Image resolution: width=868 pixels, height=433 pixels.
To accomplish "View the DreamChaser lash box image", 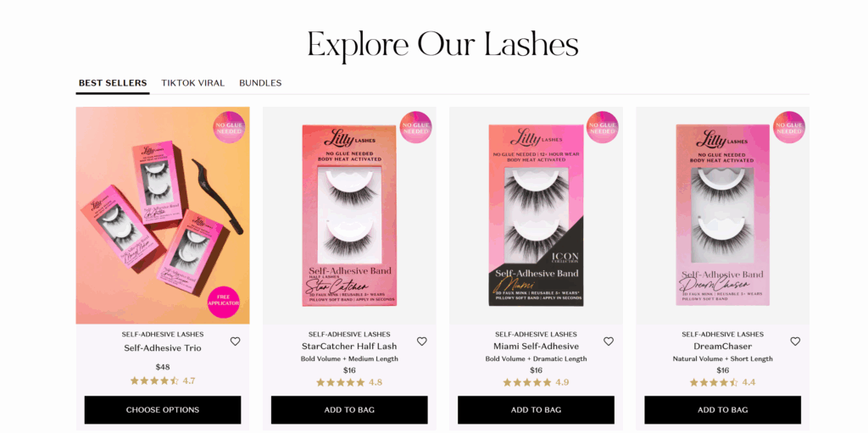I will (722, 215).
